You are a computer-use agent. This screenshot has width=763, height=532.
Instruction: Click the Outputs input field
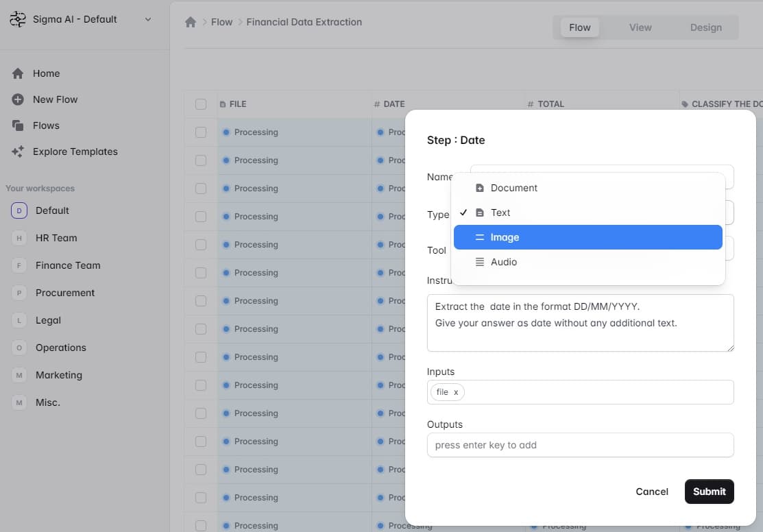(580, 445)
